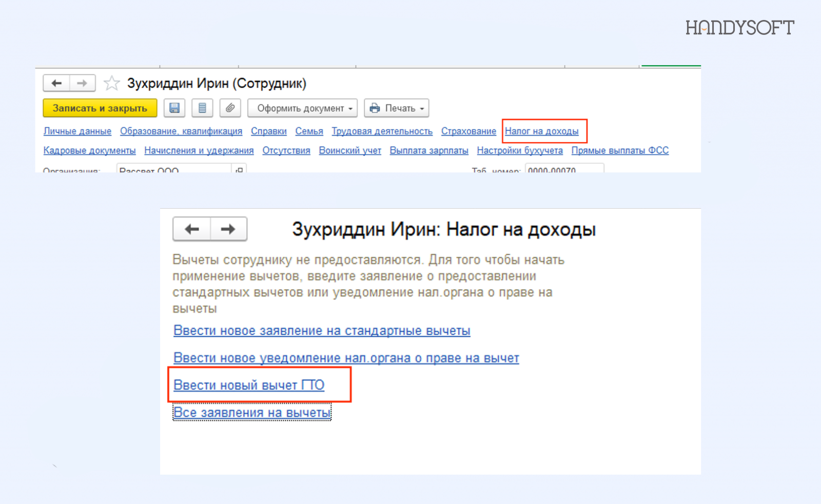Click Ввести новое заявление на стандартные вычеты
Image resolution: width=821 pixels, height=504 pixels.
[322, 331]
